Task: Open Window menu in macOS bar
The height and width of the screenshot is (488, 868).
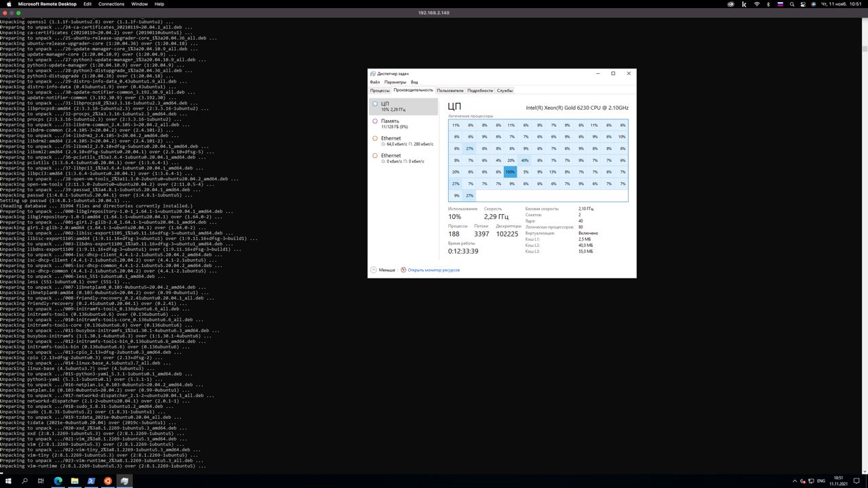Action: [140, 4]
